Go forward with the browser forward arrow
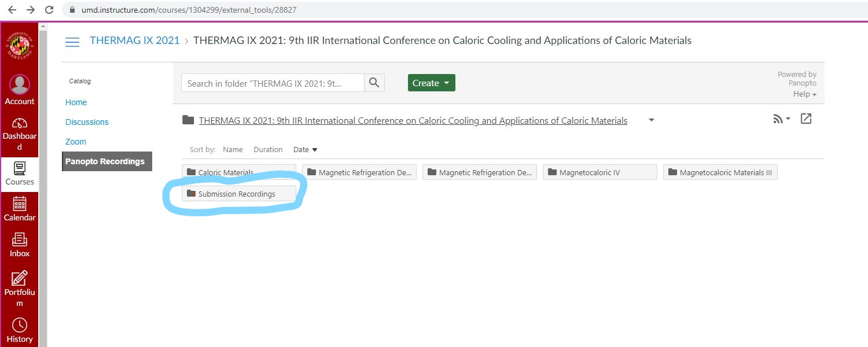 click(x=30, y=10)
